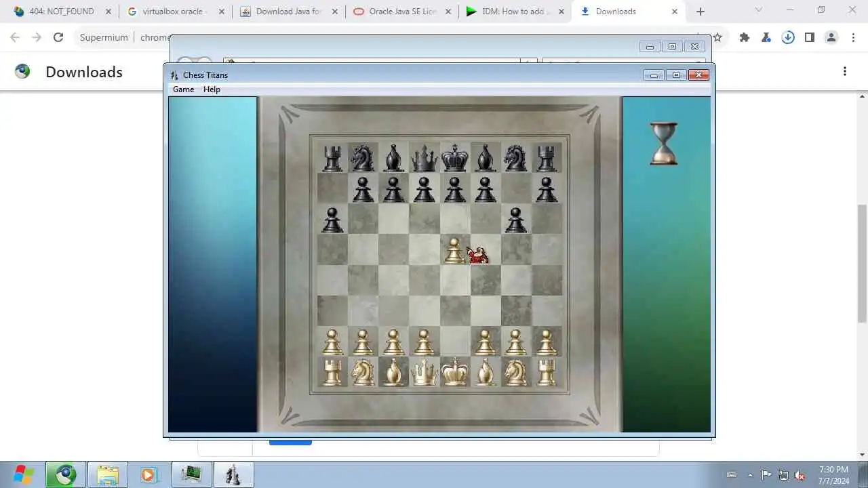Screen dimensions: 868x488
Task: Click the black pawn on e7
Action: [x=455, y=189]
